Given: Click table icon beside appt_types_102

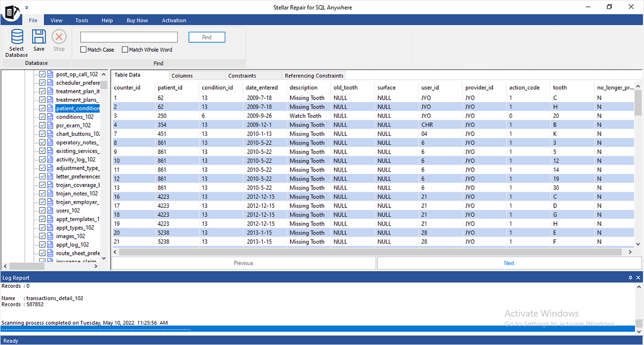Looking at the screenshot, I should [x=50, y=228].
